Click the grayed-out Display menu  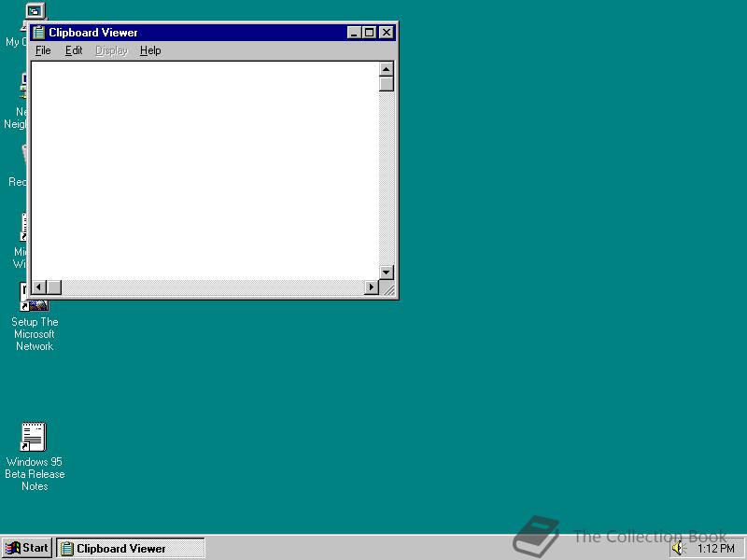click(111, 50)
